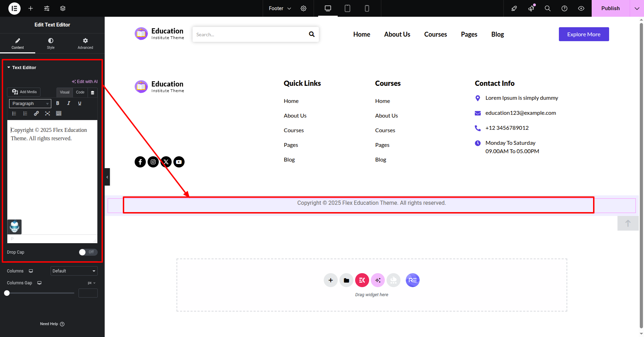Click the scroll-to-top arrow button
This screenshot has height=337, width=644.
click(x=628, y=223)
